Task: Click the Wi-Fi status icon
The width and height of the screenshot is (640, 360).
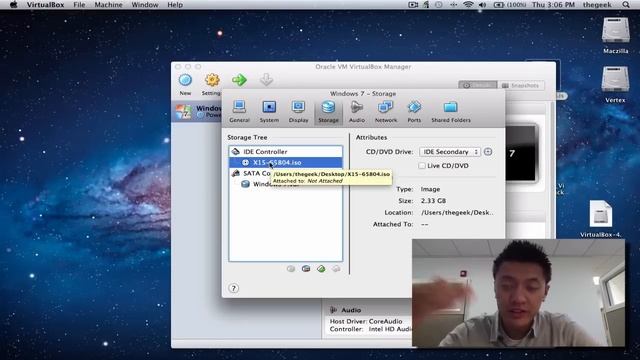Action: pyautogui.click(x=468, y=5)
